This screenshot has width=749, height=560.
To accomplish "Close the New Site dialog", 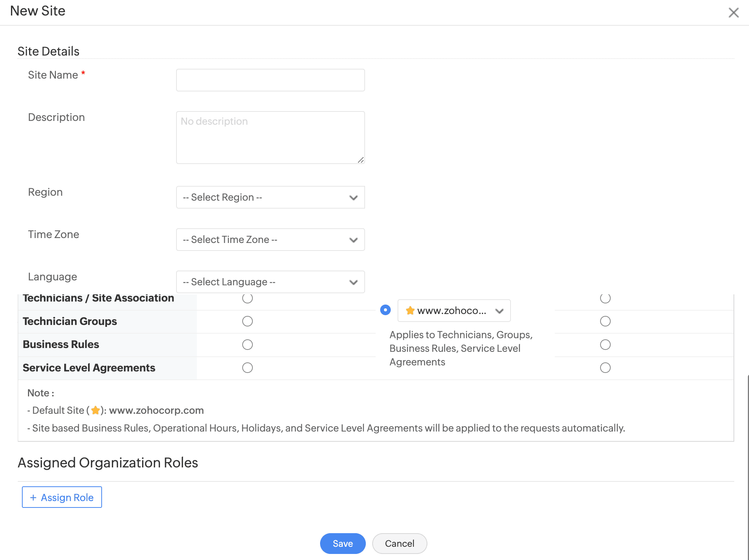I will click(733, 12).
